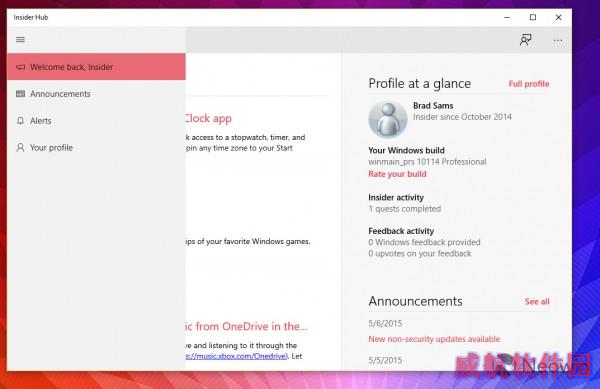Open the Full profile link
Screen dimensions: 600x389
click(x=529, y=84)
